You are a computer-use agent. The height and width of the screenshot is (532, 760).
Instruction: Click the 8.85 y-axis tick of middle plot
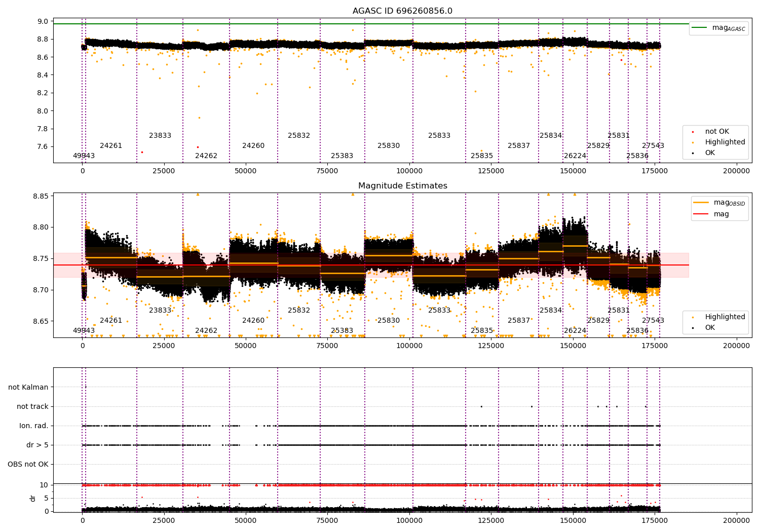coord(41,196)
